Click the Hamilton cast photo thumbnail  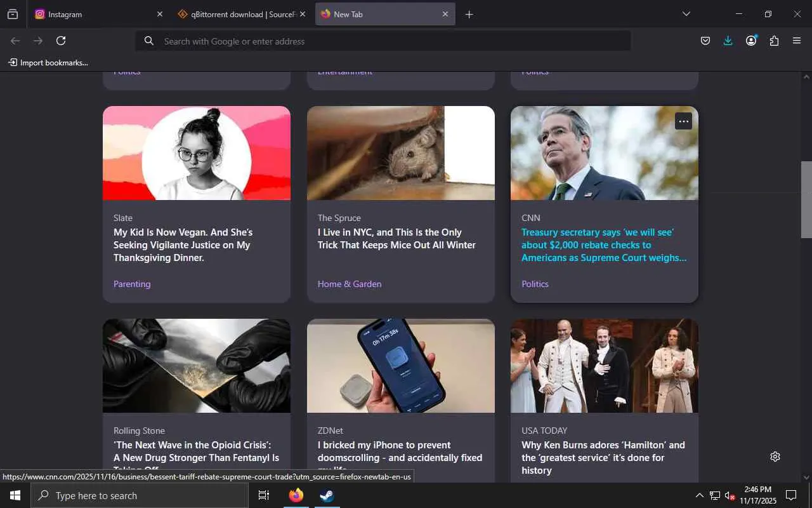[605, 366]
